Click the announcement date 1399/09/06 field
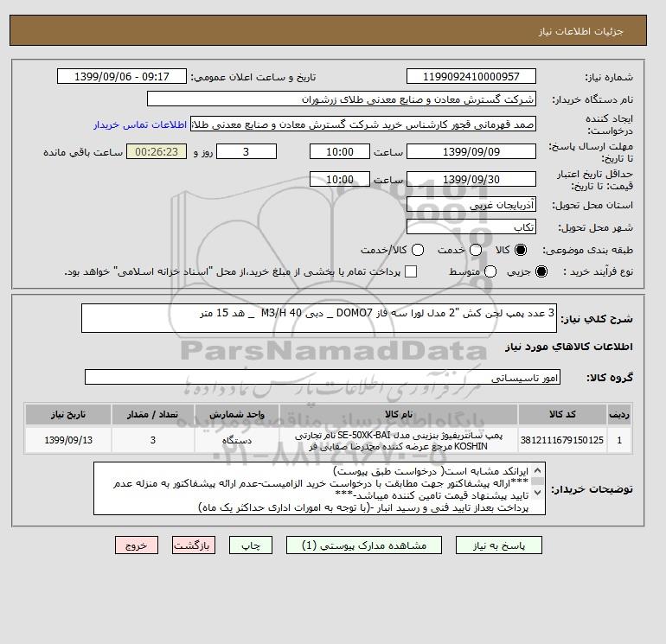Image resolution: width=666 pixels, height=644 pixels. 121,76
